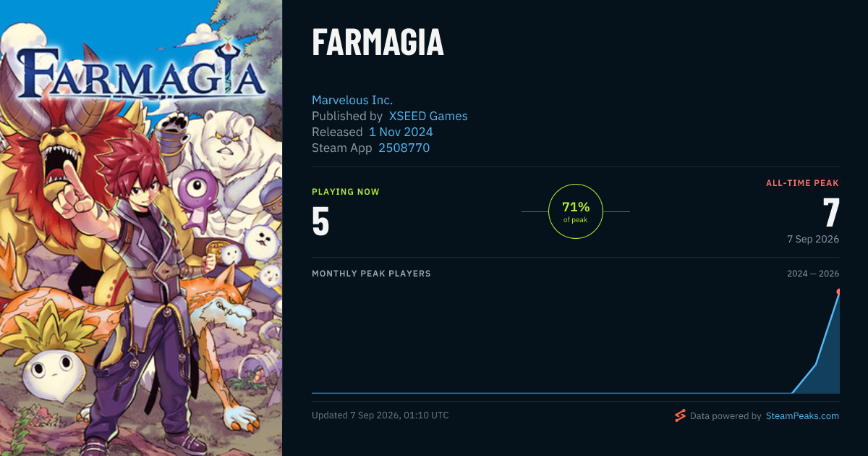This screenshot has width=868, height=456.
Task: Click the 1 Nov 2024 release date
Action: click(x=401, y=132)
